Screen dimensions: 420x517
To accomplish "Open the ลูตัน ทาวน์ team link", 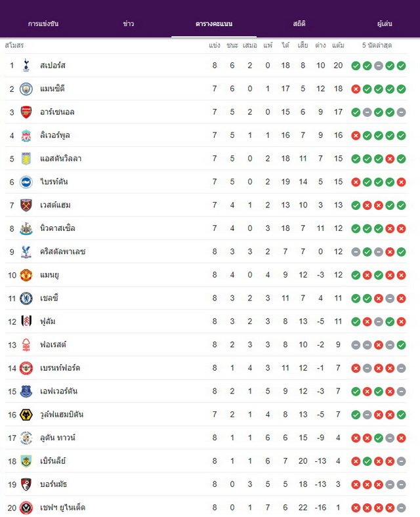I will pyautogui.click(x=58, y=438).
